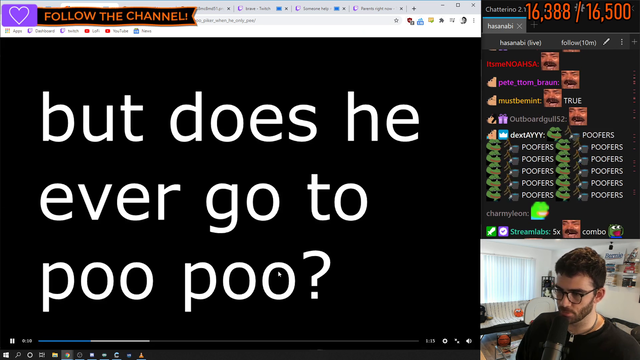Bookmark this page with the star icon
Viewport: 640px width, 360px height.
(x=396, y=20)
